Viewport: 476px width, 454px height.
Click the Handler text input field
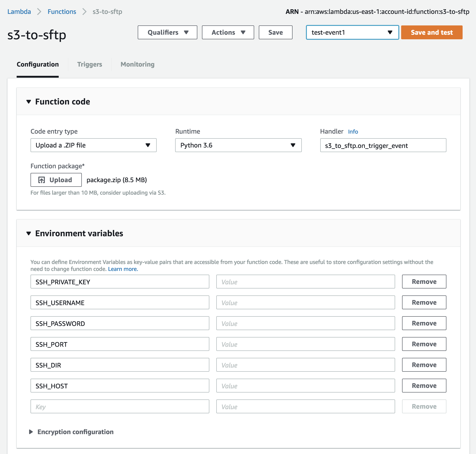pos(383,145)
